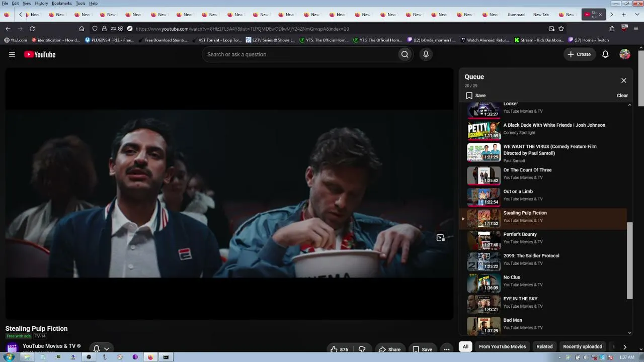This screenshot has width=644, height=362.
Task: Click 'Perrier's Bounty' queue entry title
Action: point(520,234)
